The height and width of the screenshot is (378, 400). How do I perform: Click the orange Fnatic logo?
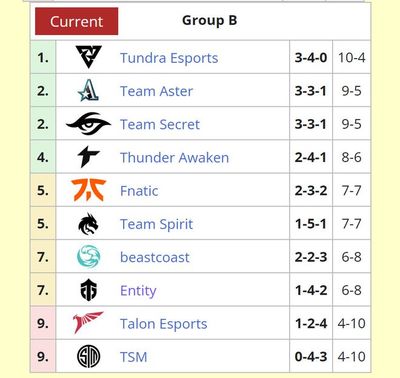click(88, 190)
